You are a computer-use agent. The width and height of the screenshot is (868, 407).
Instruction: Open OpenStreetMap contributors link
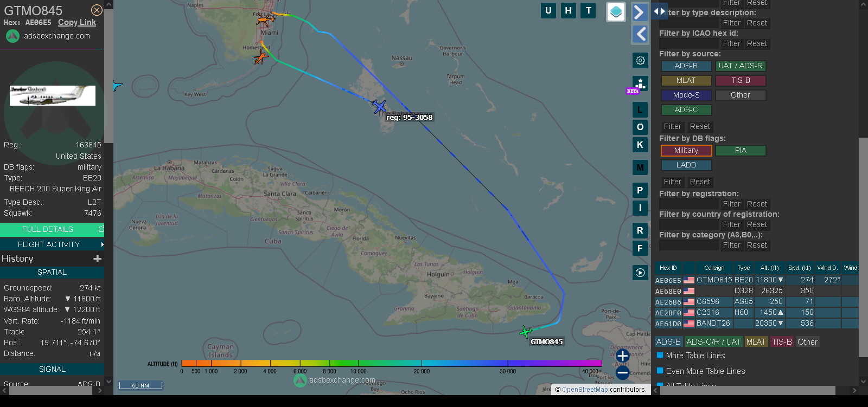click(585, 389)
